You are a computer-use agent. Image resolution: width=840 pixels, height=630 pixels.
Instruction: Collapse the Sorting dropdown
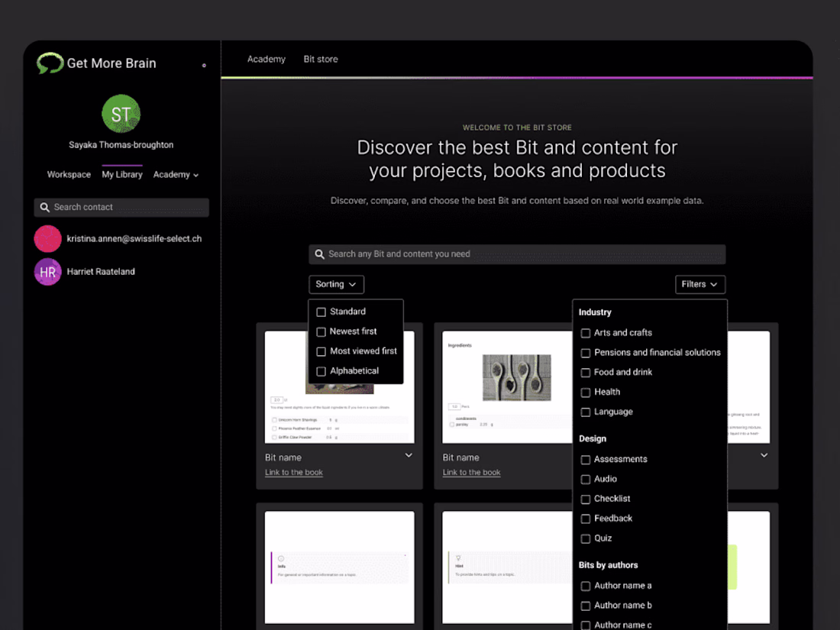337,285
